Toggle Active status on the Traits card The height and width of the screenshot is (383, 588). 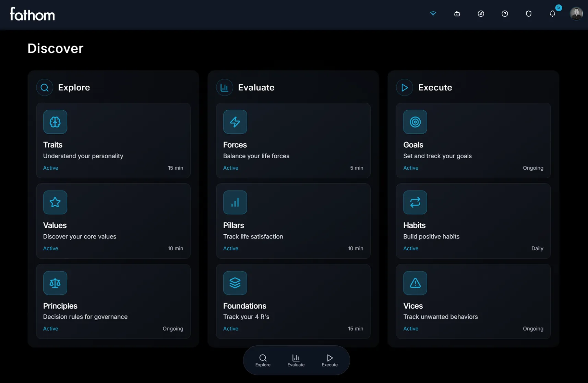50,168
